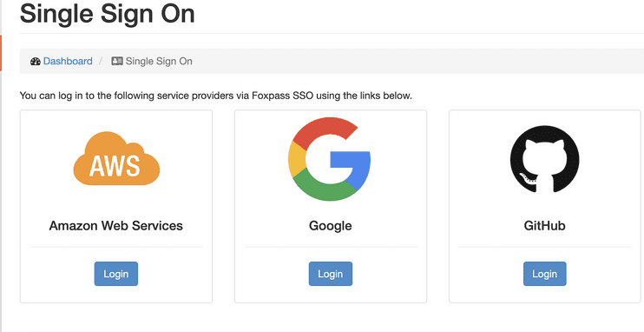Click the GitHub card title text
Image resolution: width=644 pixels, height=332 pixels.
coord(544,225)
